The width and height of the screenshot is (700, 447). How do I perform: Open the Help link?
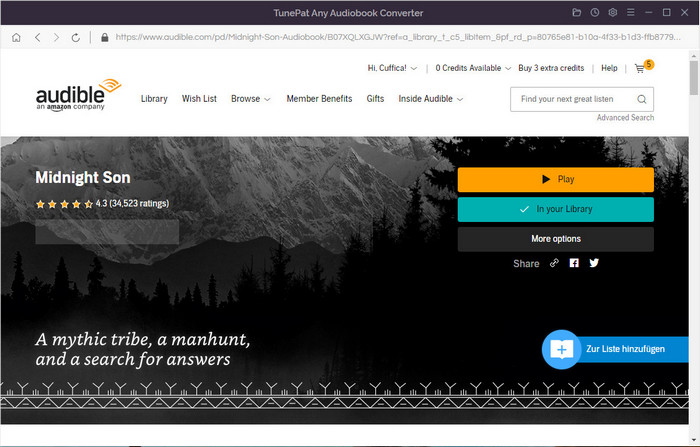[x=609, y=68]
